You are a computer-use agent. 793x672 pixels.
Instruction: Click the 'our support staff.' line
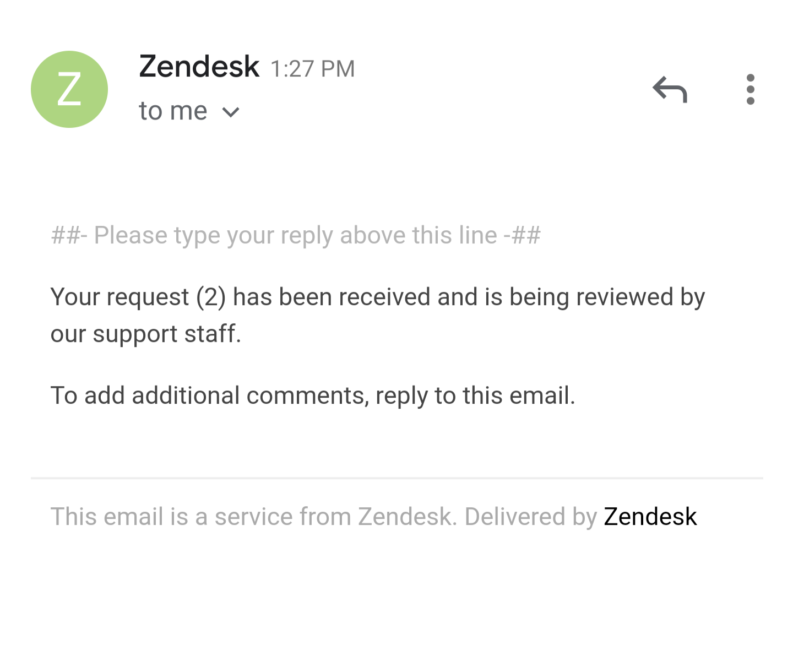point(146,334)
